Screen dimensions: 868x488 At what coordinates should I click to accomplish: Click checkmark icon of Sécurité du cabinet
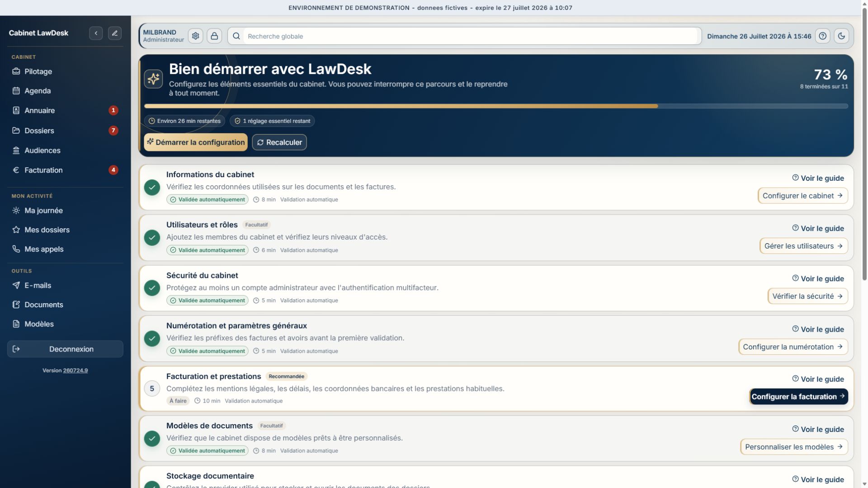[152, 288]
